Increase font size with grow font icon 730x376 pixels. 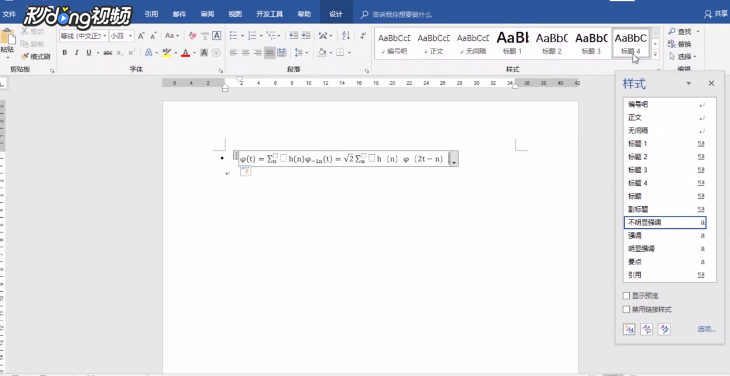(141, 36)
